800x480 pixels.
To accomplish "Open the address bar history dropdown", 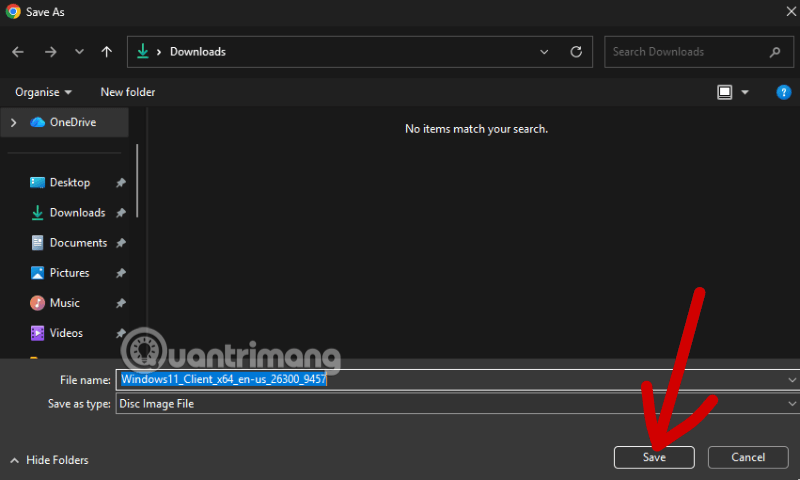I will coord(544,52).
